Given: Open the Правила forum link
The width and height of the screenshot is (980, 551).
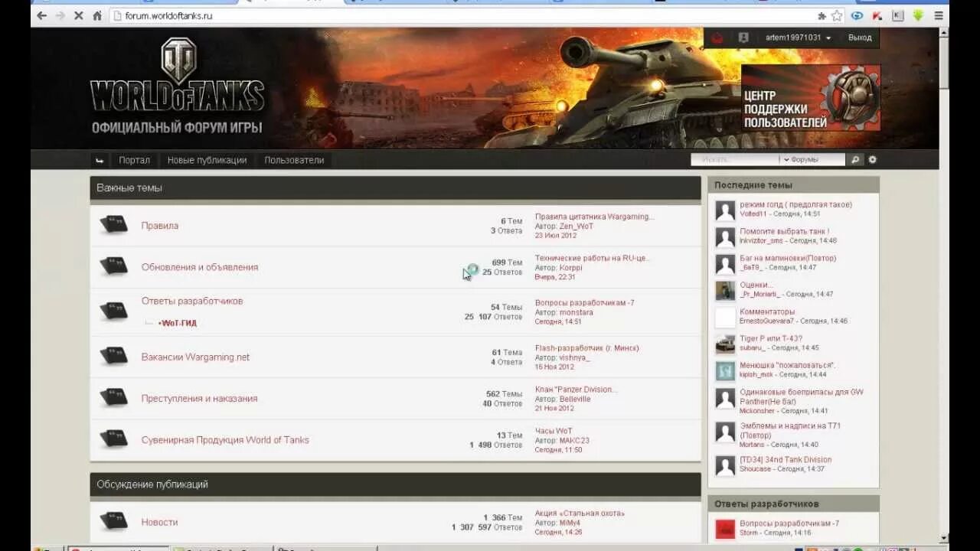Looking at the screenshot, I should [x=160, y=226].
